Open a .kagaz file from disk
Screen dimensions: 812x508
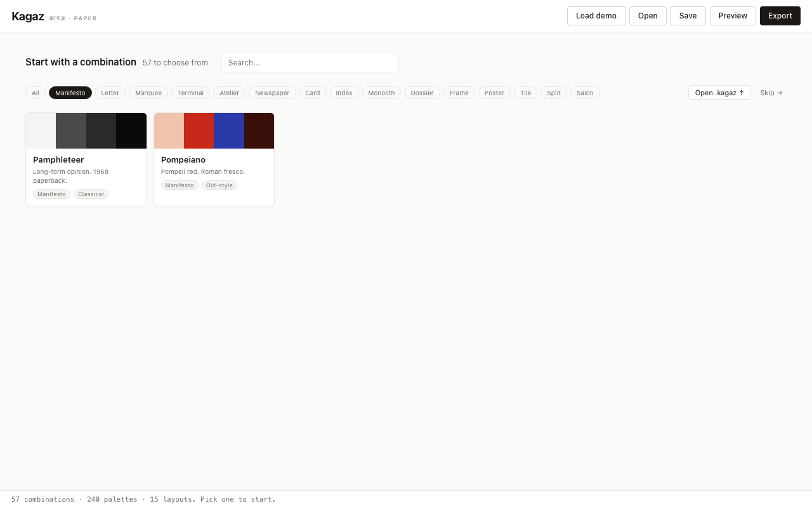719,93
